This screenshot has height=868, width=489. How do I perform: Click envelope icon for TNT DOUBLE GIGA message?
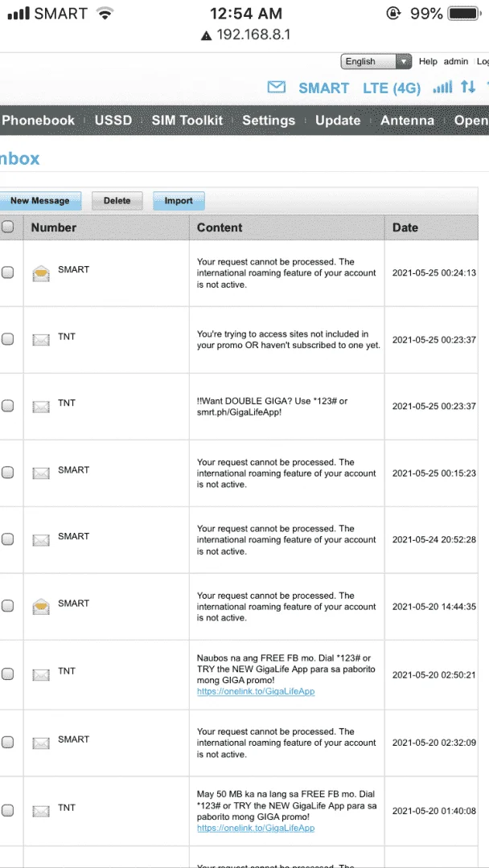41,407
